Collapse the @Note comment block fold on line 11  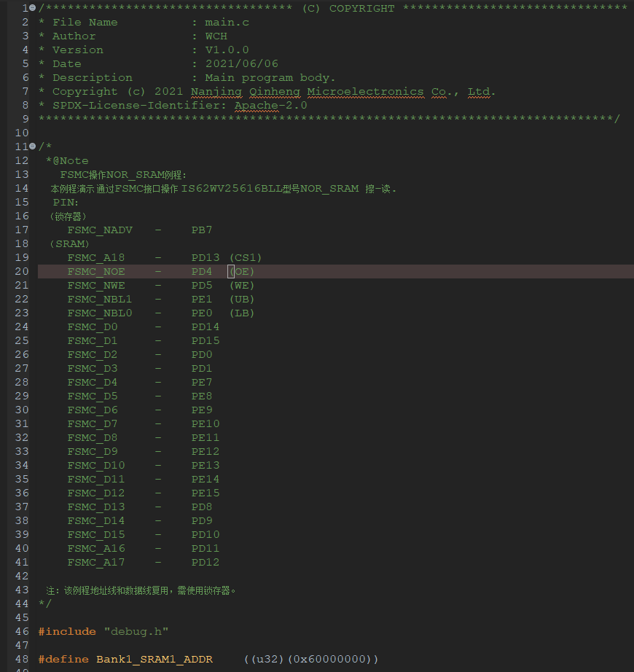tap(33, 146)
